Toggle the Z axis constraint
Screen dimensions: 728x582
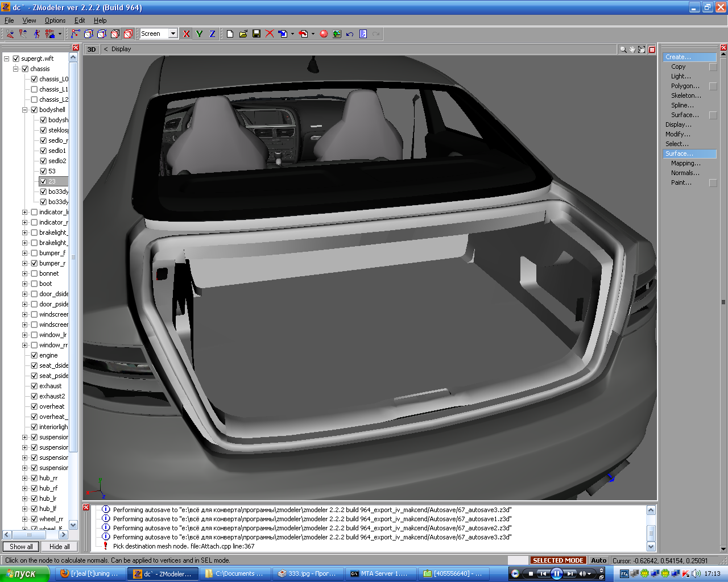pyautogui.click(x=212, y=34)
